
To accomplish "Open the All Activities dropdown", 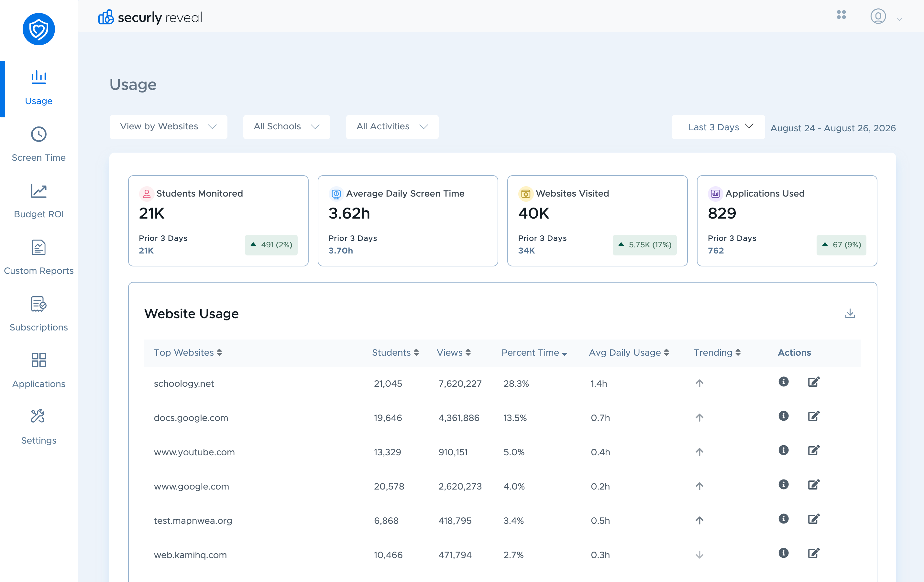I will tap(392, 126).
